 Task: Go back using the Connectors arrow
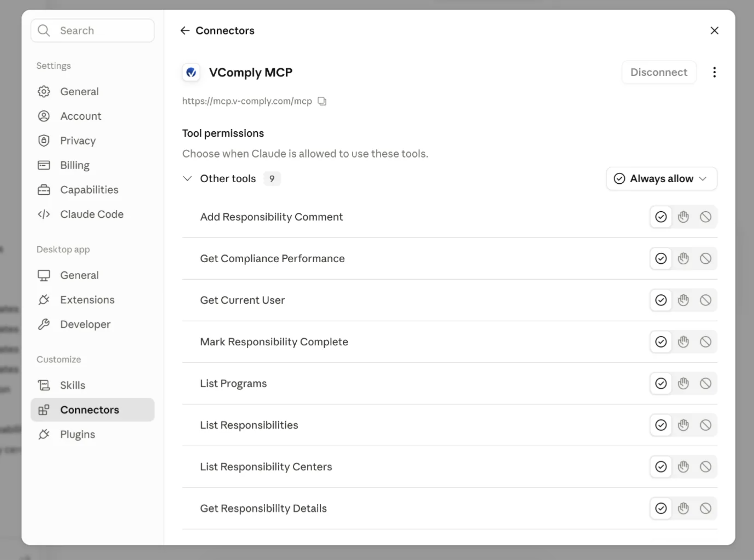pyautogui.click(x=185, y=31)
